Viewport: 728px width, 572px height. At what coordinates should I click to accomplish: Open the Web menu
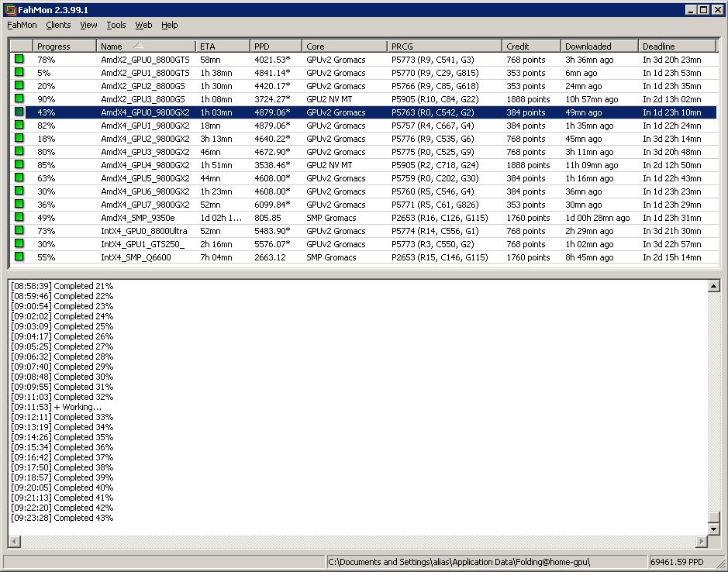tap(143, 25)
